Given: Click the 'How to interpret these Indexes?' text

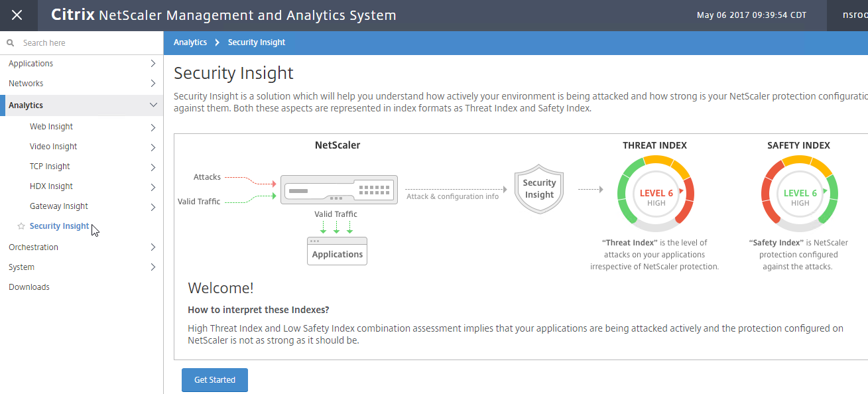Looking at the screenshot, I should [x=259, y=310].
